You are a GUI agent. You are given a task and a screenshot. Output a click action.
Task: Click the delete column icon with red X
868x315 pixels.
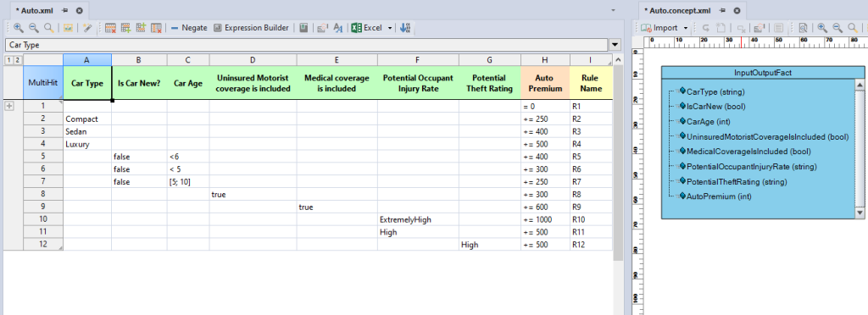156,28
